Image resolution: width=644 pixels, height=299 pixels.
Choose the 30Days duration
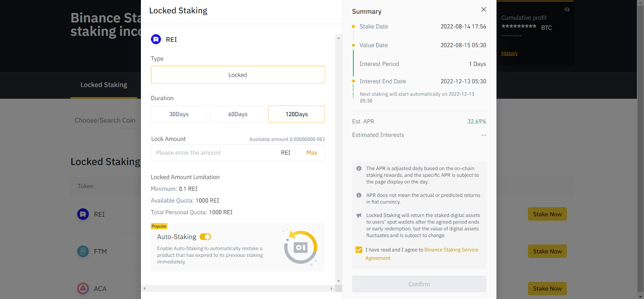[x=179, y=114]
